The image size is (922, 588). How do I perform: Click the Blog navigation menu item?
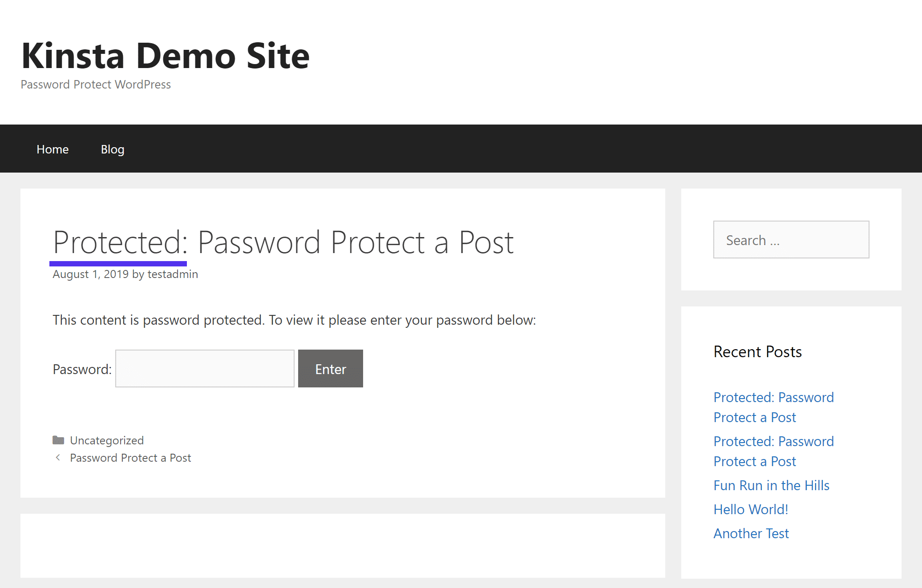(113, 149)
